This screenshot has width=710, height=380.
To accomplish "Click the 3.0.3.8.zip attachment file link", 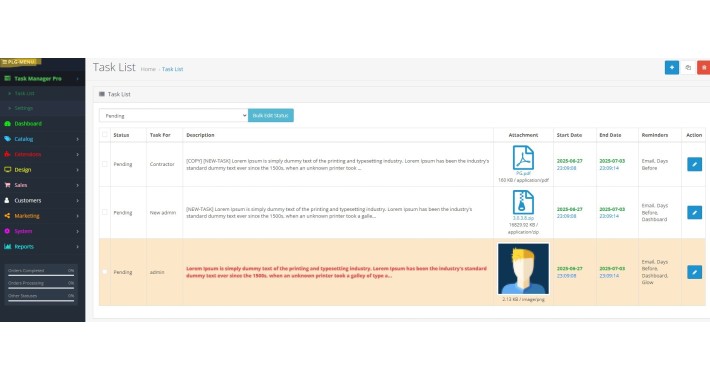I will 523,218.
